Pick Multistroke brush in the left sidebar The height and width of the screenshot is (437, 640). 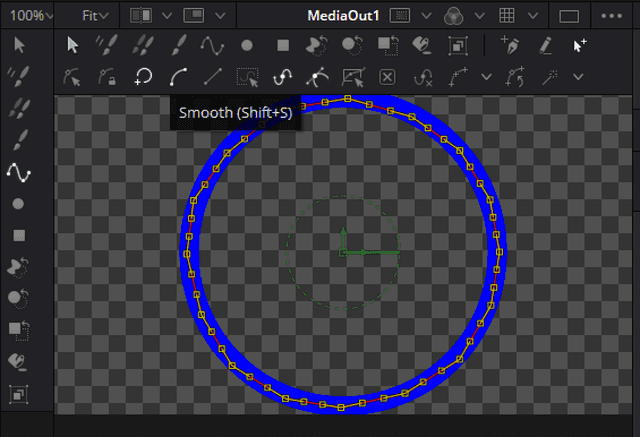coord(19,76)
